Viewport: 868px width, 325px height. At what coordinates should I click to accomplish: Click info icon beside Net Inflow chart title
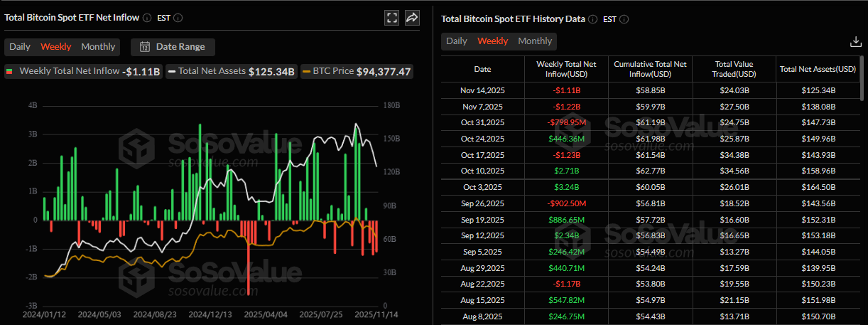click(147, 18)
